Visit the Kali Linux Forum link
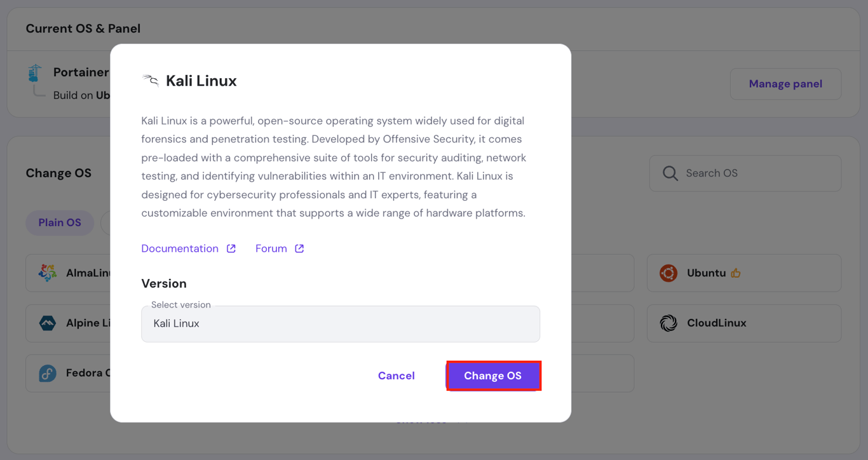 click(x=271, y=248)
